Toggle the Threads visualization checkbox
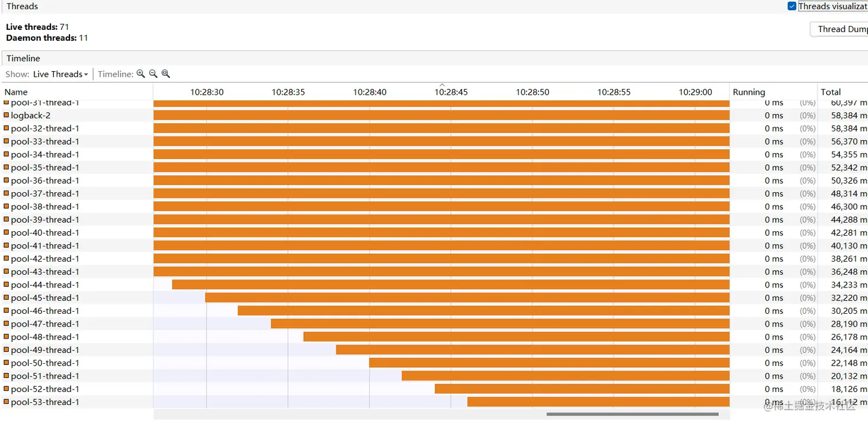Image resolution: width=868 pixels, height=424 pixels. click(792, 6)
